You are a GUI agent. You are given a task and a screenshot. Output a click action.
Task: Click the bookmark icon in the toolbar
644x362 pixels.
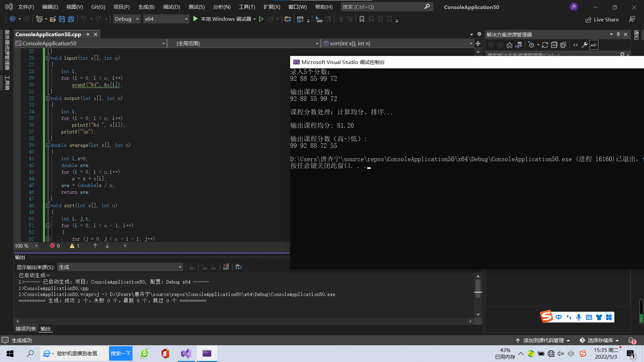click(362, 19)
